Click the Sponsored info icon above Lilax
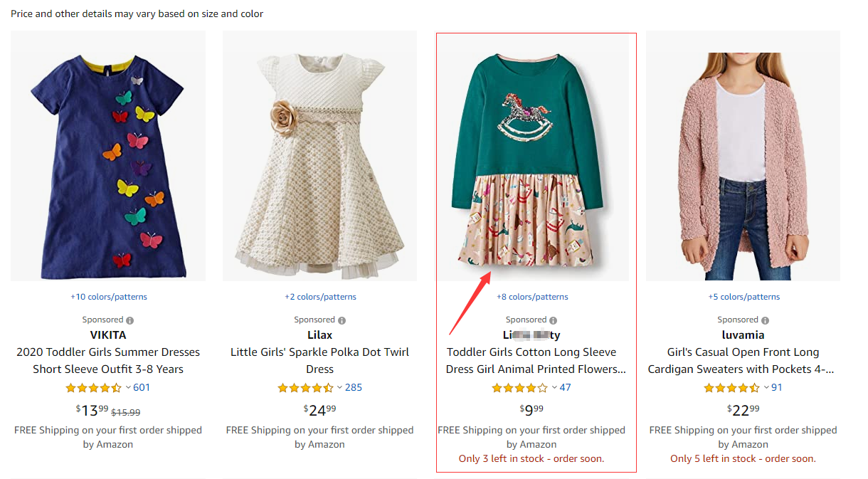 342,320
